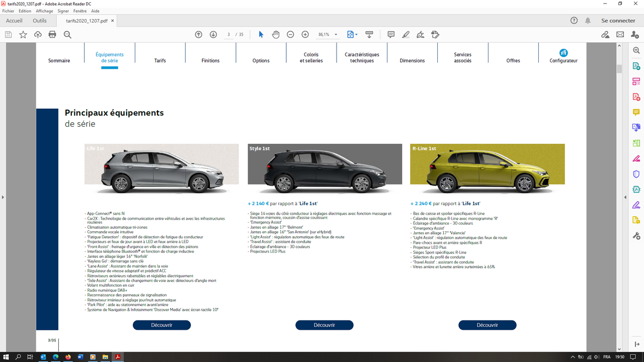Activate the hand pan tool
644x362 pixels.
[x=276, y=35]
